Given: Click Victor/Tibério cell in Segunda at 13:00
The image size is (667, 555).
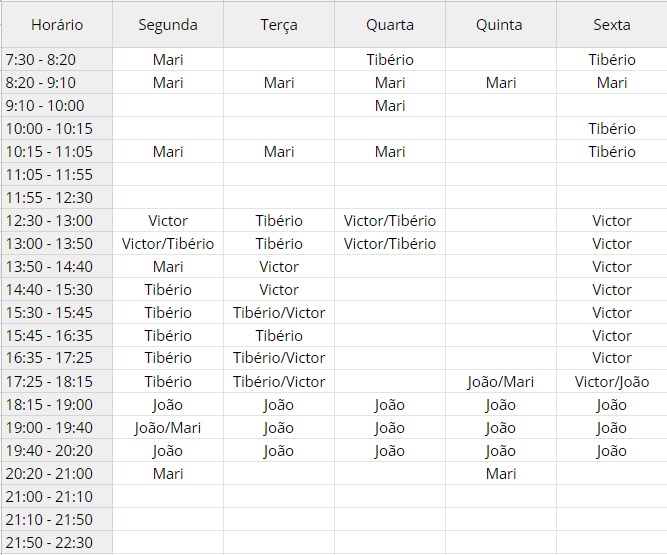Looking at the screenshot, I should [x=168, y=244].
